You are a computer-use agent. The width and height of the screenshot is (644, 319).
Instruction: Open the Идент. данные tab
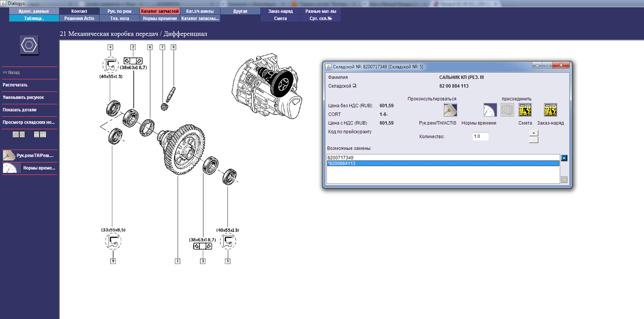point(34,11)
